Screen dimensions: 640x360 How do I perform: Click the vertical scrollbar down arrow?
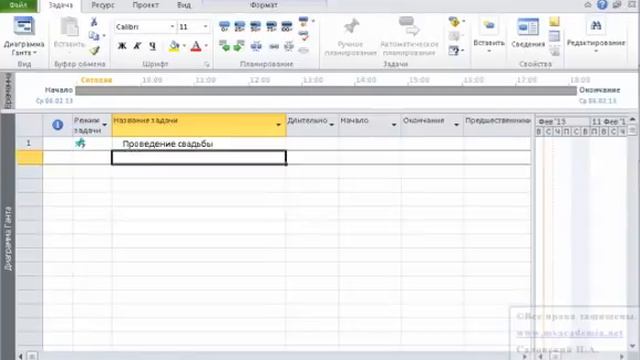tap(632, 346)
